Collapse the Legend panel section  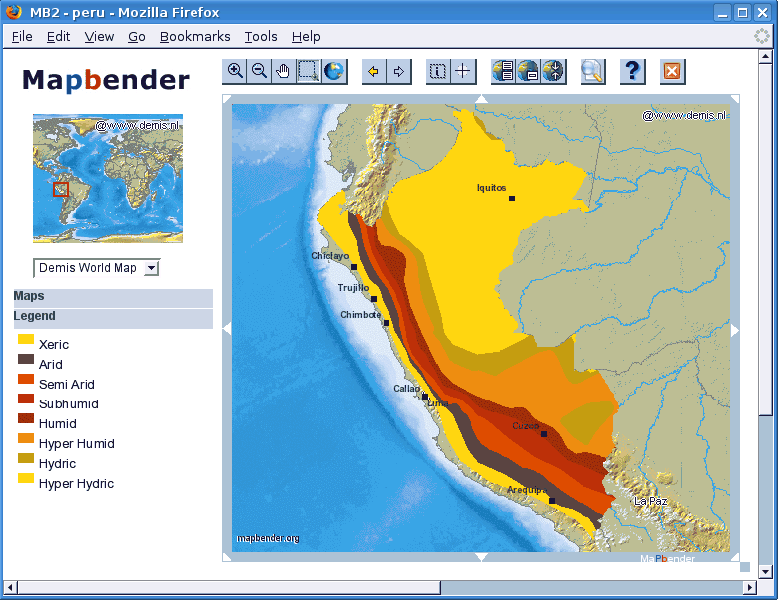click(113, 317)
